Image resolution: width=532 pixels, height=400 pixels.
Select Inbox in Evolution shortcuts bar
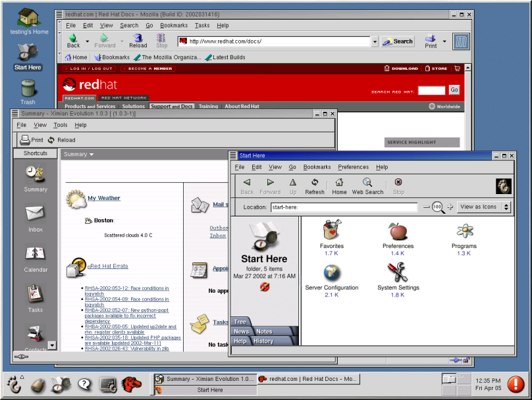pyautogui.click(x=35, y=216)
